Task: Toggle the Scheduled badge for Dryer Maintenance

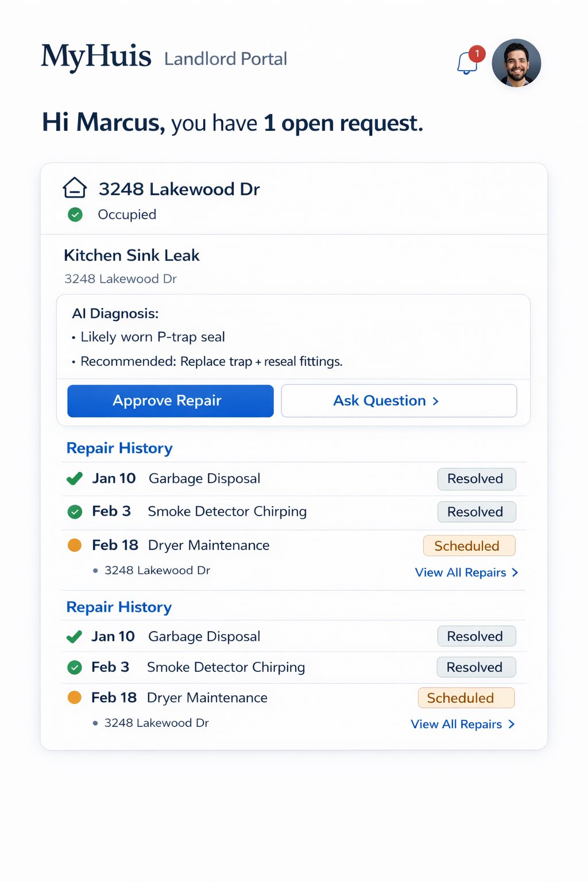Action: pos(469,546)
